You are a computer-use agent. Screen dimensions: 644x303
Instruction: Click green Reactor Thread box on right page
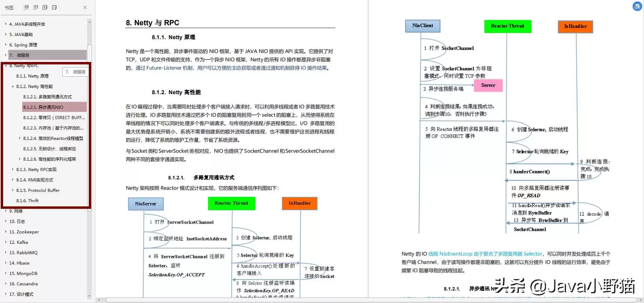coord(508,26)
